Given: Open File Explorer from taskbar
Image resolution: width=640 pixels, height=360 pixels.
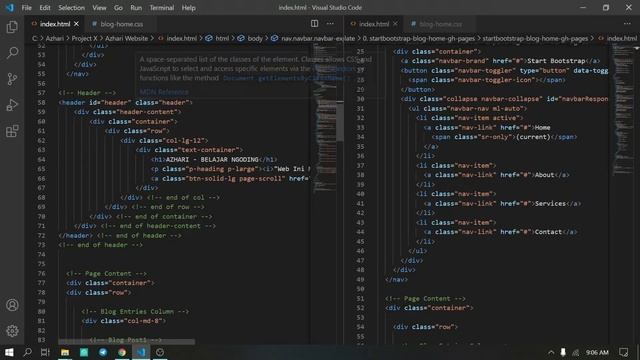Looking at the screenshot, I should 65,352.
